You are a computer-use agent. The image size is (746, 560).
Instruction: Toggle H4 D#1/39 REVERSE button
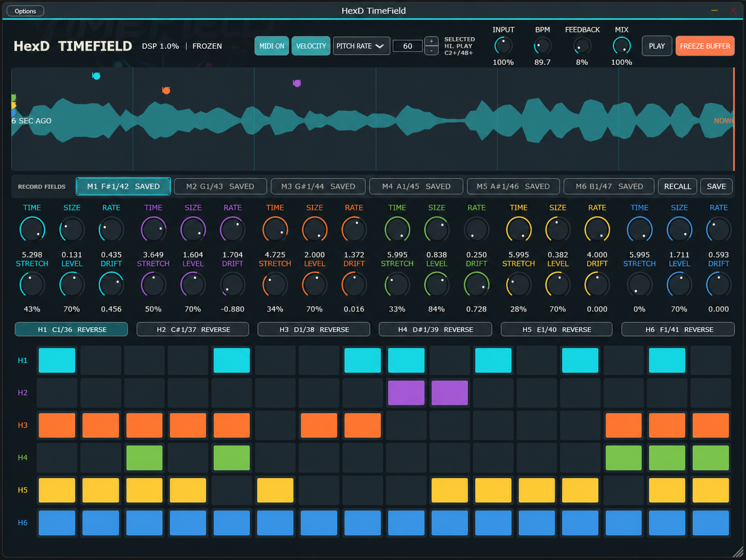436,329
